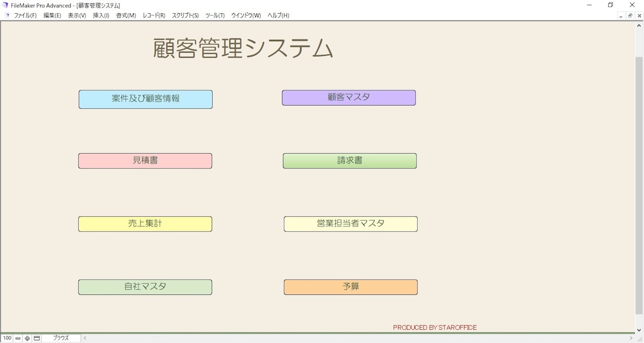This screenshot has height=343, width=644.
Task: Open the レコード(R) menu
Action: 154,15
